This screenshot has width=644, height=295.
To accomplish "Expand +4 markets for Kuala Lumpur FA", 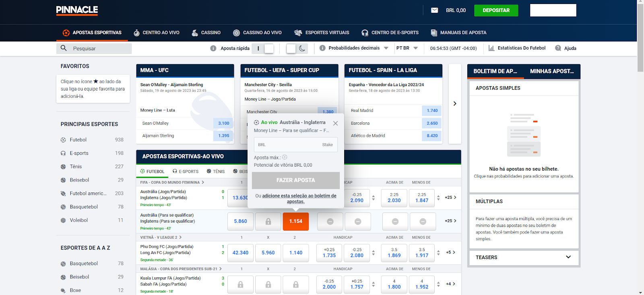I will click(450, 284).
